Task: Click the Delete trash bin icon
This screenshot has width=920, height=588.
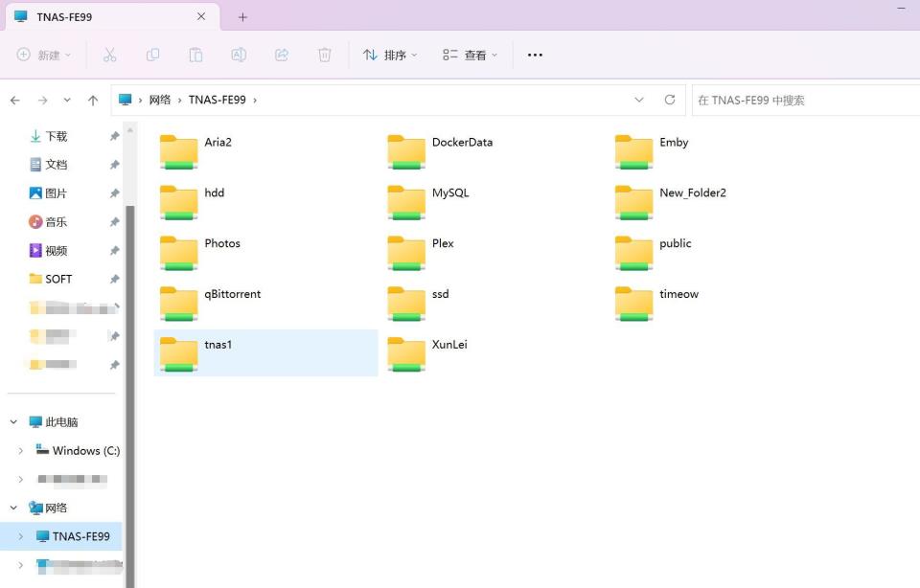Action: tap(325, 56)
